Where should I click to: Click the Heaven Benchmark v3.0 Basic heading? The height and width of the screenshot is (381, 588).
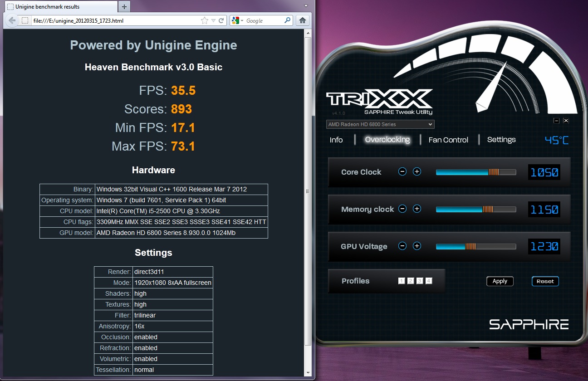(x=153, y=67)
